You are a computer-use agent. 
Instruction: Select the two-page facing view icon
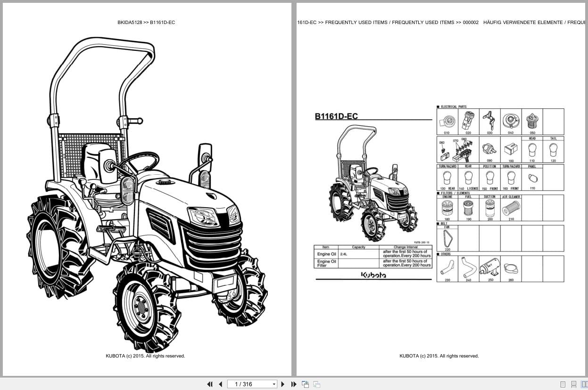click(x=584, y=384)
